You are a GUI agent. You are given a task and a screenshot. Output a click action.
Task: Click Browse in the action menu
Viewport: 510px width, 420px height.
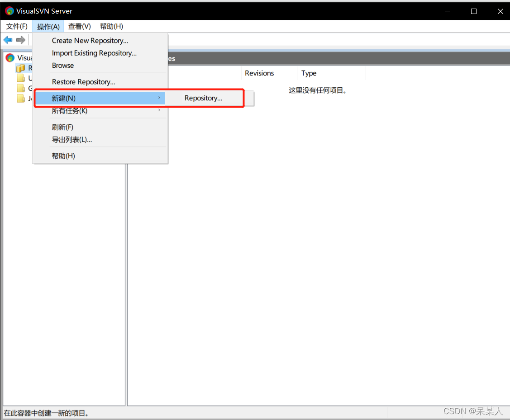pyautogui.click(x=100, y=65)
